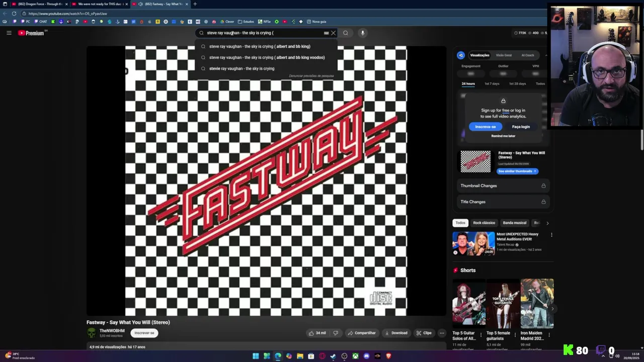Like the video (34 mil)
The height and width of the screenshot is (362, 644).
(317, 333)
